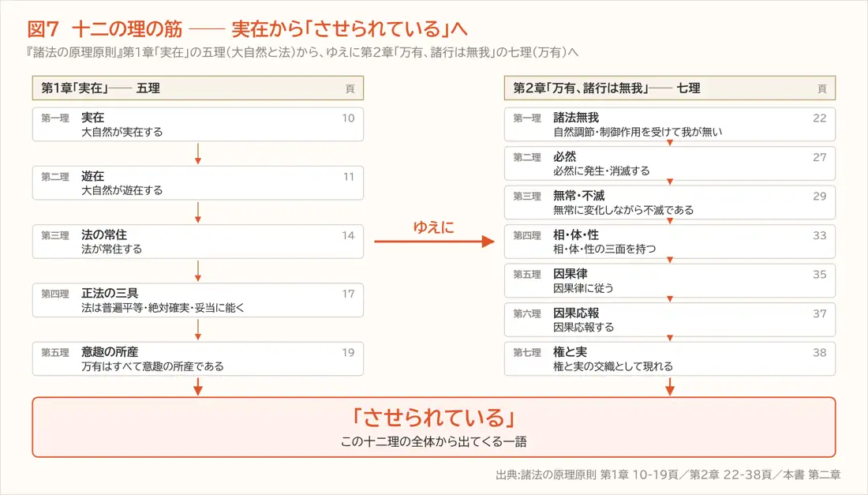The height and width of the screenshot is (495, 868).
Task: Click the 法の常住 heading
Action: pyautogui.click(x=104, y=234)
